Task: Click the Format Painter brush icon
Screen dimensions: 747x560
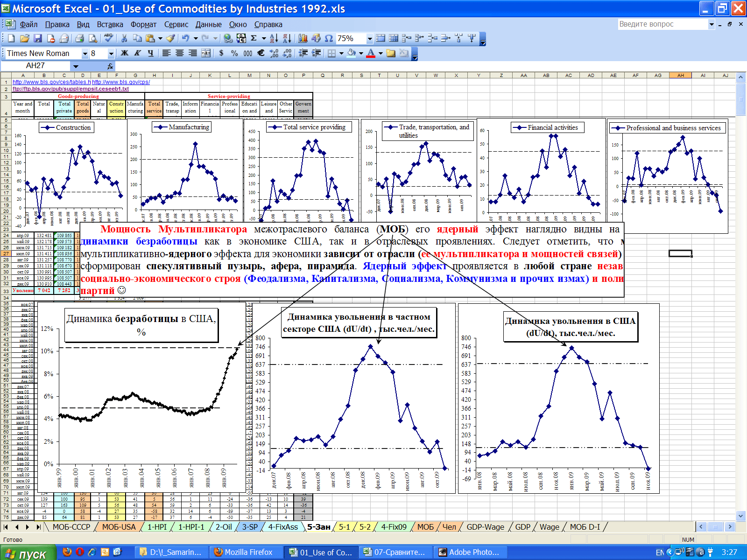Action: pyautogui.click(x=171, y=39)
